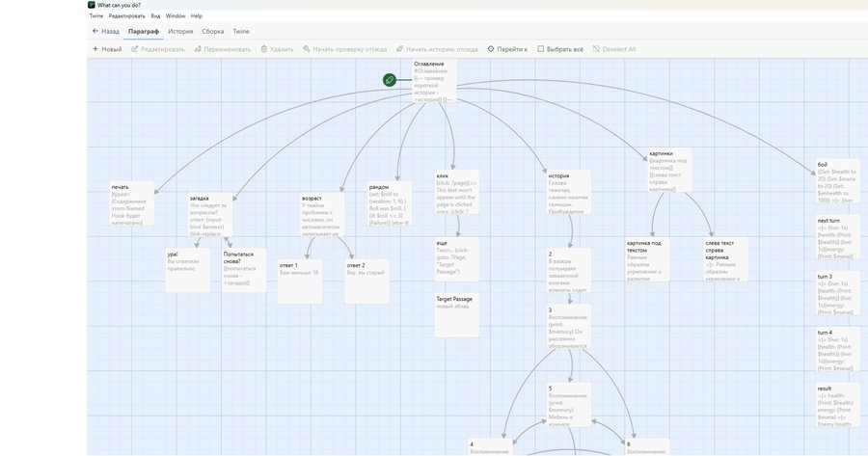
Task: Open the Сборка tab
Action: (x=212, y=32)
